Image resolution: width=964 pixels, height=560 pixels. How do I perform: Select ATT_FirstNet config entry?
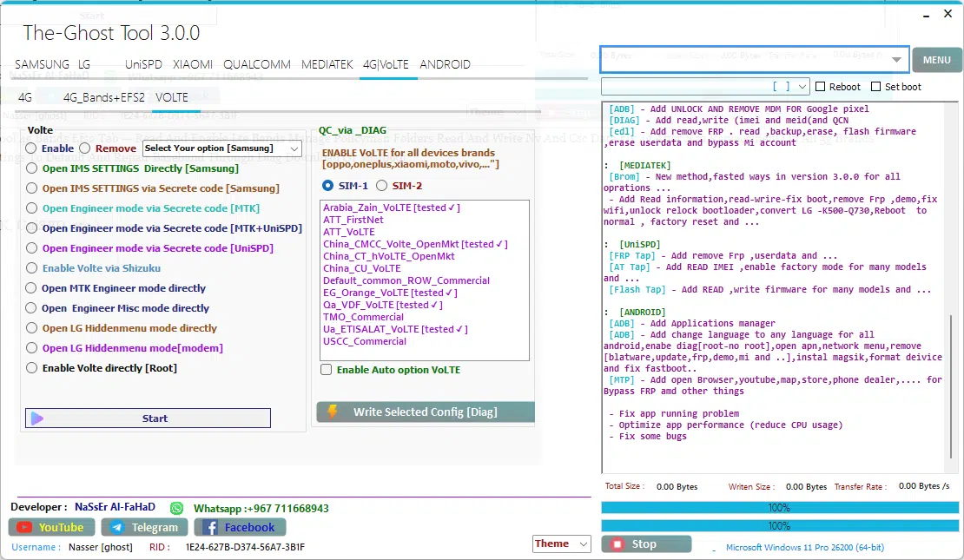pyautogui.click(x=353, y=220)
